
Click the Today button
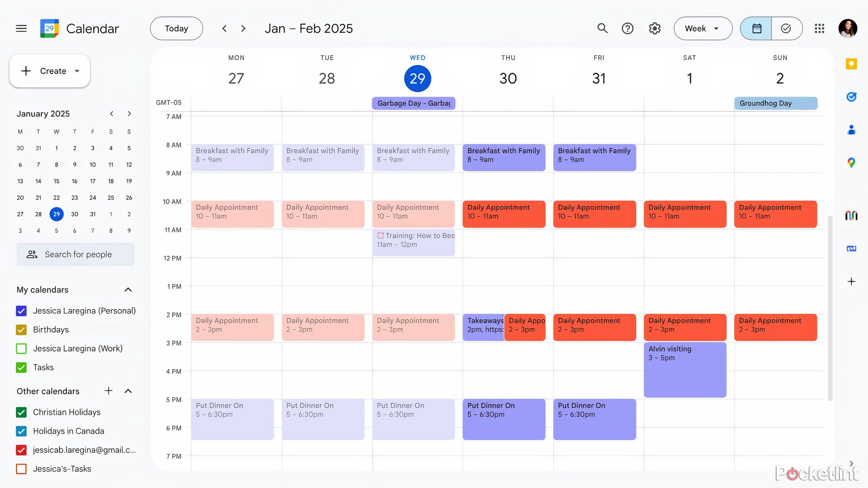[x=176, y=28]
